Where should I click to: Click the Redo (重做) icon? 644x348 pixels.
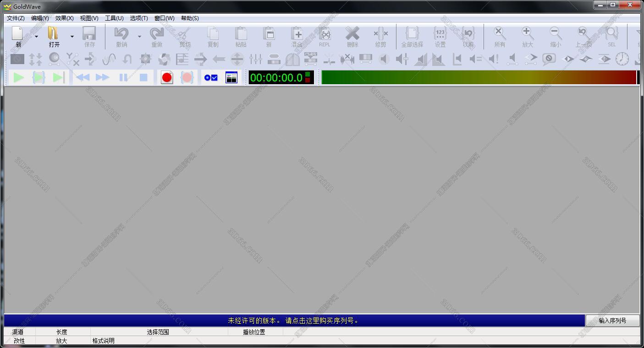pos(157,33)
